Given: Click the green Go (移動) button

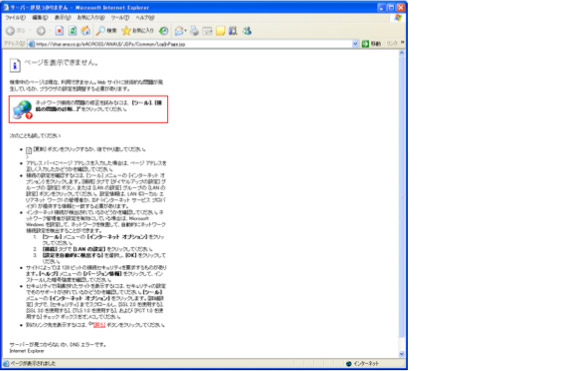Looking at the screenshot, I should [371, 44].
